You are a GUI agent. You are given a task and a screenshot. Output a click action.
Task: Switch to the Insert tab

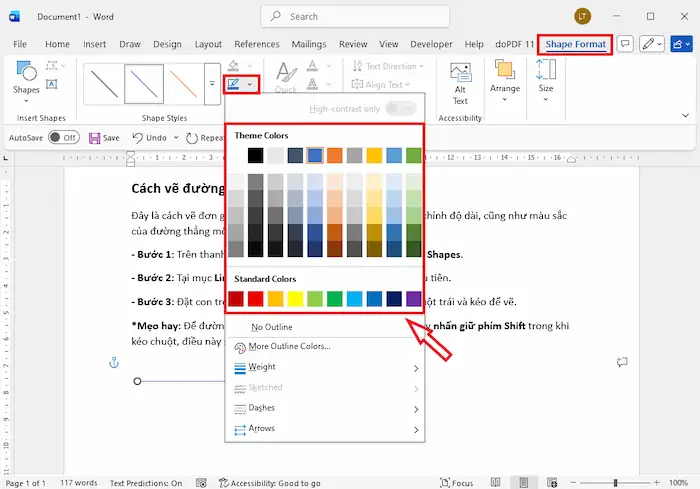pos(95,44)
